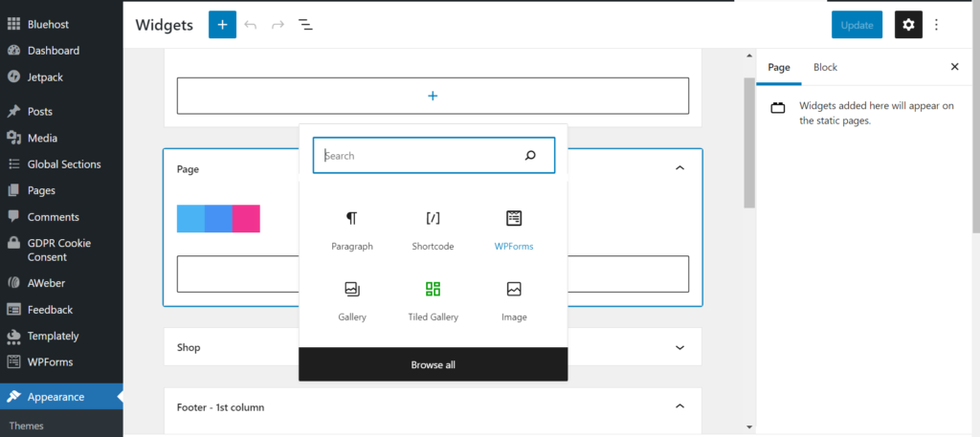Insert a Tiled Gallery block

[434, 301]
